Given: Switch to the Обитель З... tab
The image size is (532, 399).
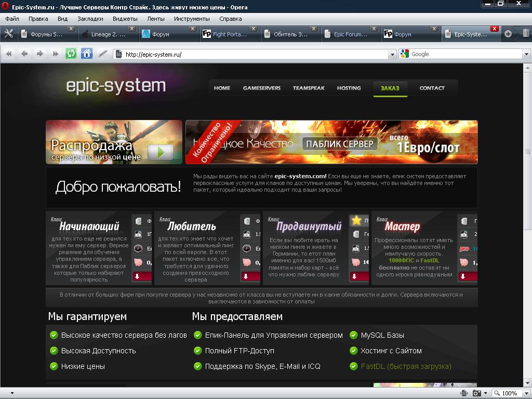Looking at the screenshot, I should 290,34.
